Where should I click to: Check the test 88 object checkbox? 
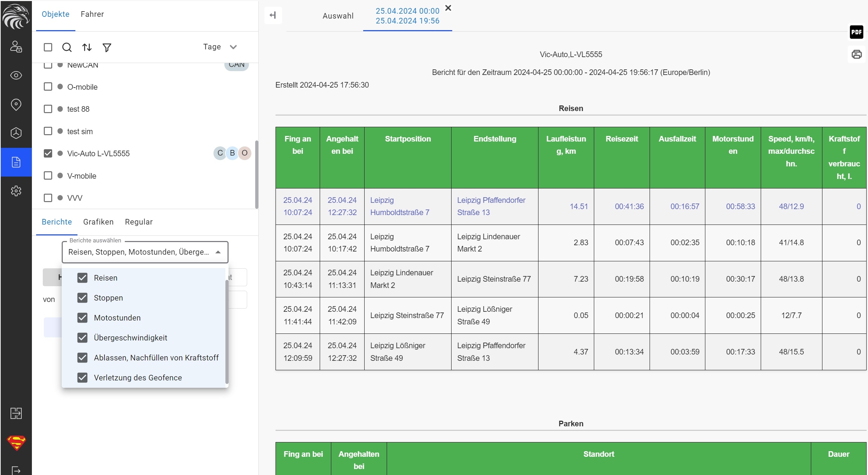(x=48, y=109)
